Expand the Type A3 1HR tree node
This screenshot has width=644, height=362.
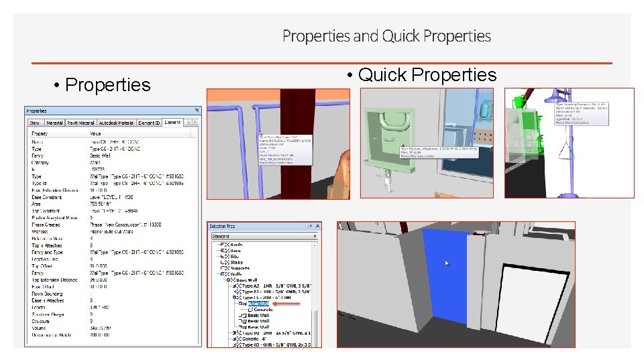tap(235, 286)
